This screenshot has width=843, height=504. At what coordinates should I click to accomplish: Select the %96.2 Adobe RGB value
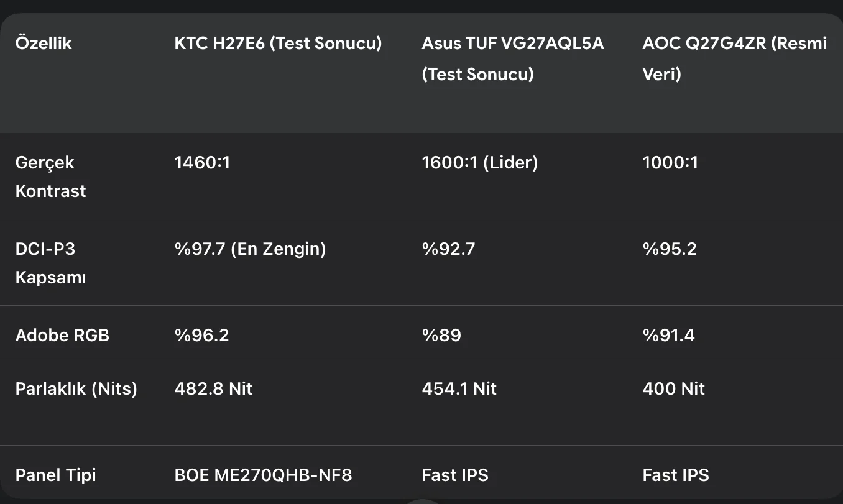point(201,336)
